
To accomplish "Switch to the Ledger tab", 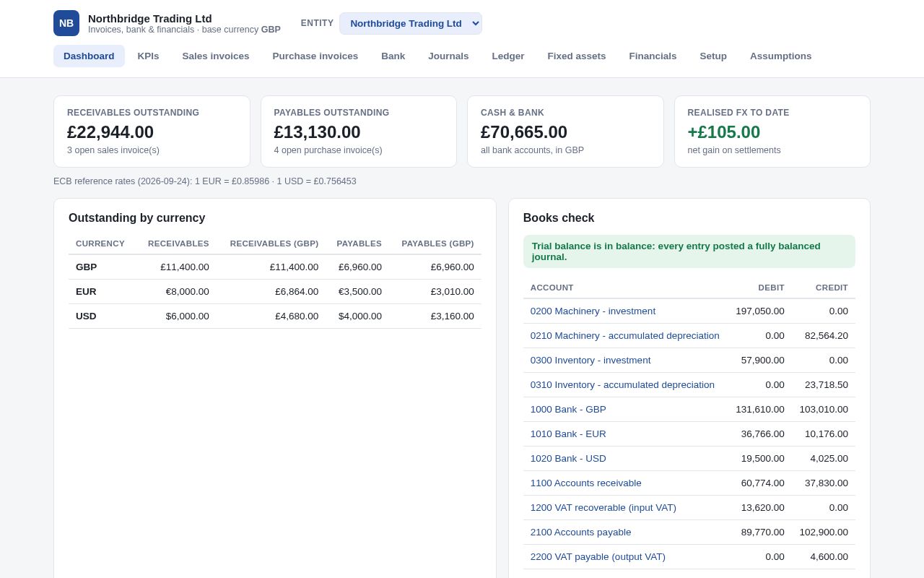I will click(508, 56).
